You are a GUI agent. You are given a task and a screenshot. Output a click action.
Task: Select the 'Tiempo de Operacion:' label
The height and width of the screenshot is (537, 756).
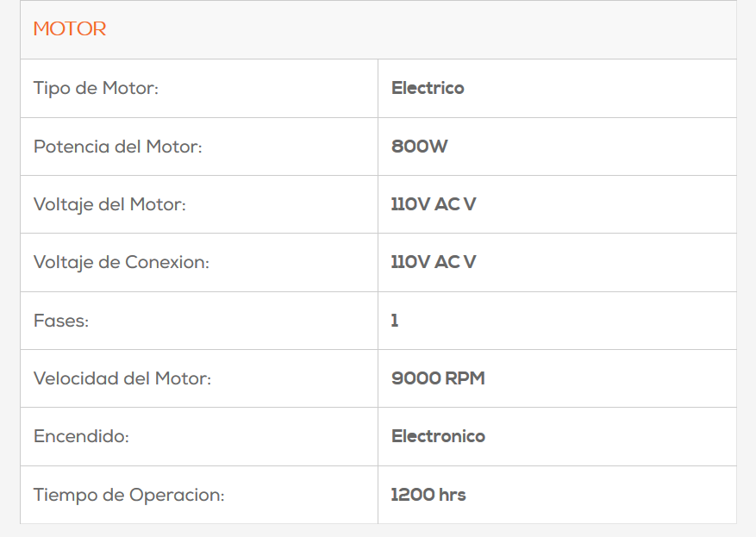click(x=128, y=495)
